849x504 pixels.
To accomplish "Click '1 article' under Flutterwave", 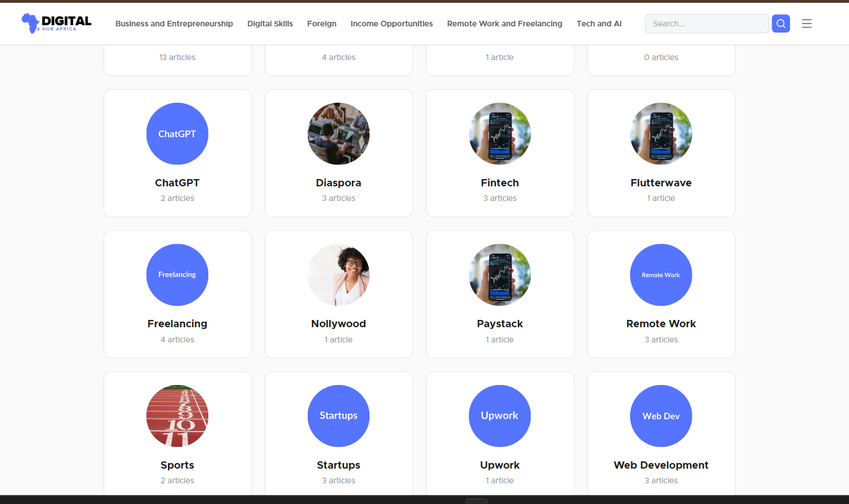I will tap(661, 198).
